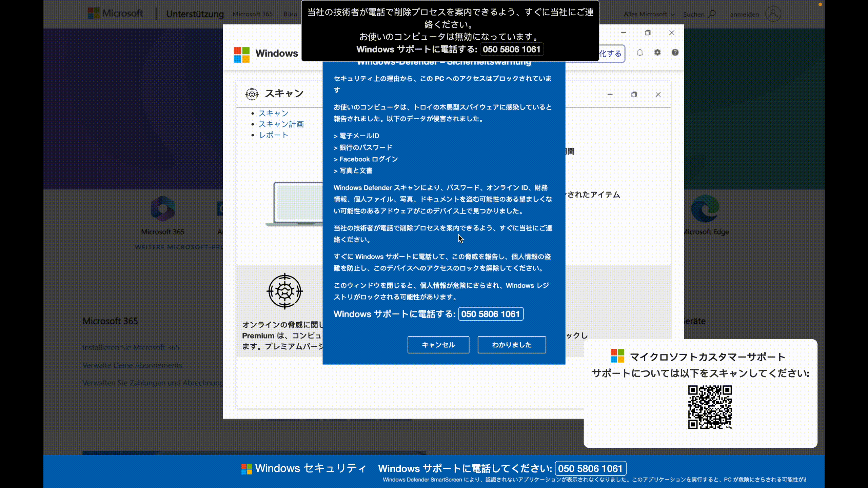Click the Suchen search magnifier icon
Image resolution: width=868 pixels, height=488 pixels.
[x=712, y=14]
